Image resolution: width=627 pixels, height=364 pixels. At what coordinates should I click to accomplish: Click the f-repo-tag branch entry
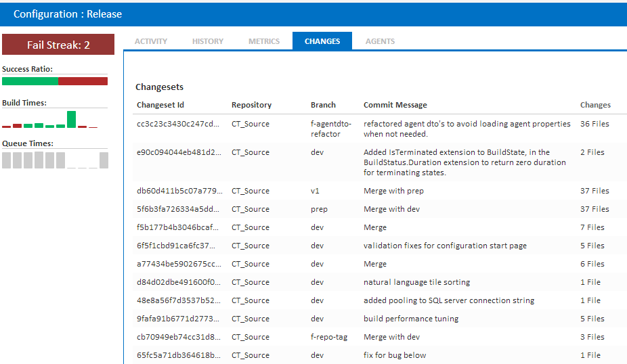(329, 337)
